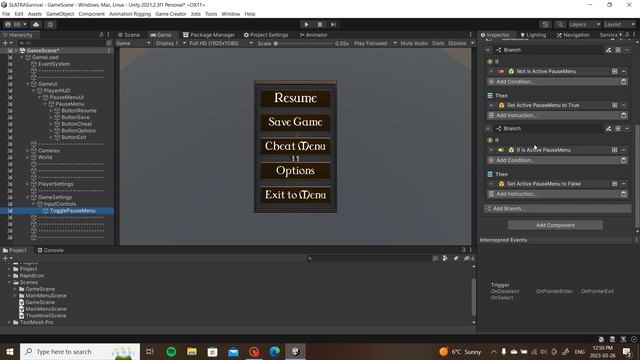This screenshot has height=360, width=640.
Task: Click the Pause button in the toolbar
Action: coord(320,24)
